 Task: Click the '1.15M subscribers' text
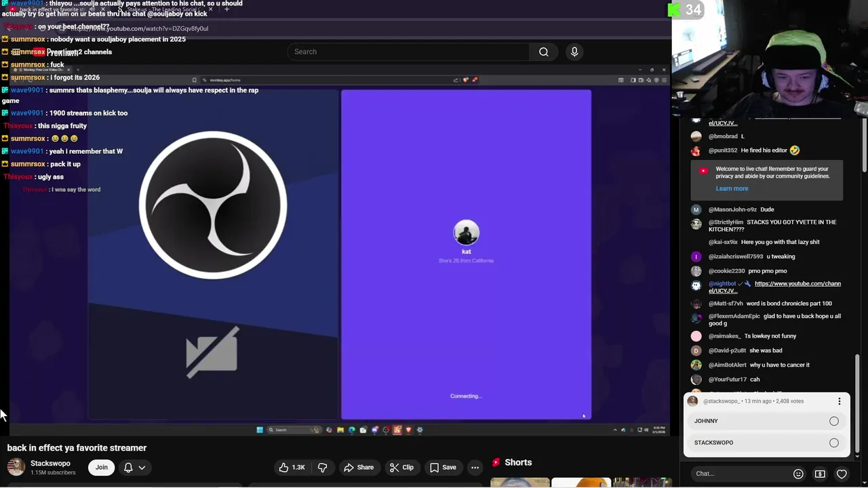(53, 472)
